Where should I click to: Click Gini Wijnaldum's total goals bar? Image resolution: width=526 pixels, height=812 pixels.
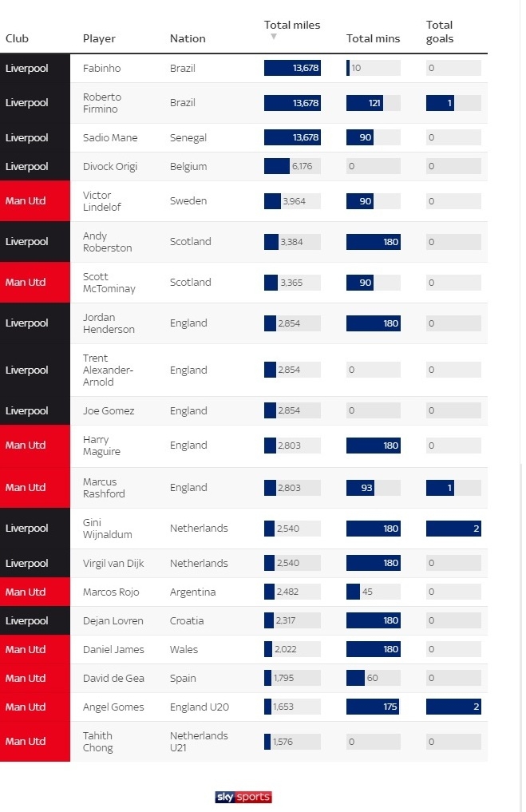[453, 529]
